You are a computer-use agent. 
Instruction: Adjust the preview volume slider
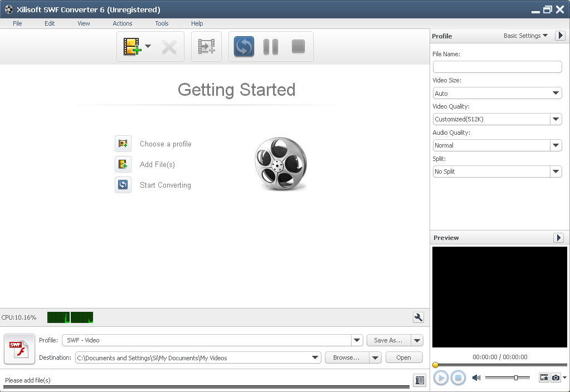coord(516,378)
